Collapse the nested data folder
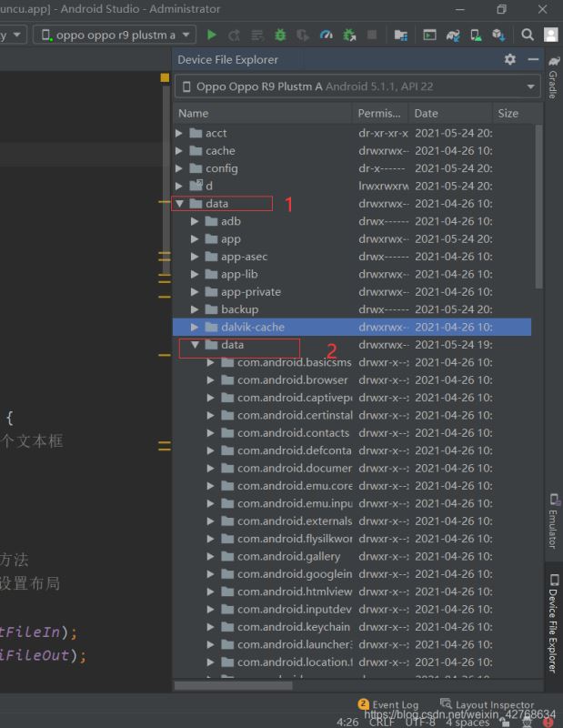 click(x=195, y=345)
